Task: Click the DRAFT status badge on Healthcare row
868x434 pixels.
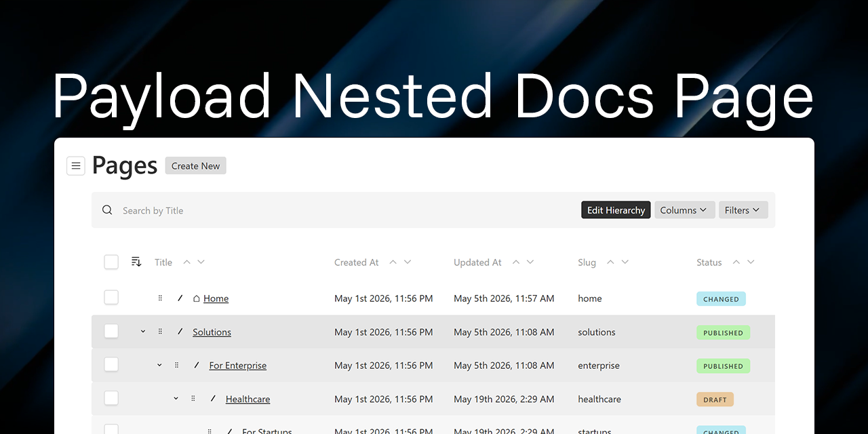Action: click(715, 400)
